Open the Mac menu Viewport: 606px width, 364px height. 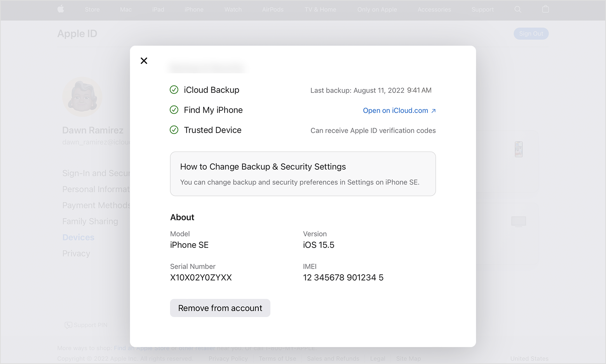[126, 9]
